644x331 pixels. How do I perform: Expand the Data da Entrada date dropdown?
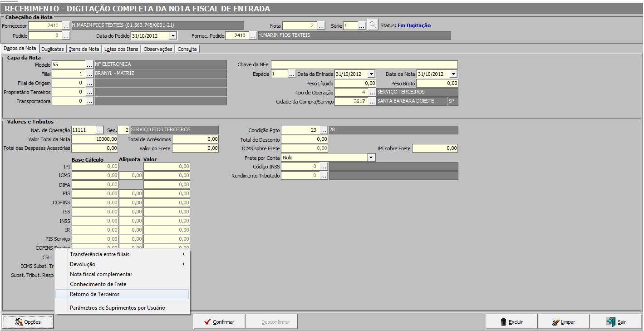pos(371,74)
